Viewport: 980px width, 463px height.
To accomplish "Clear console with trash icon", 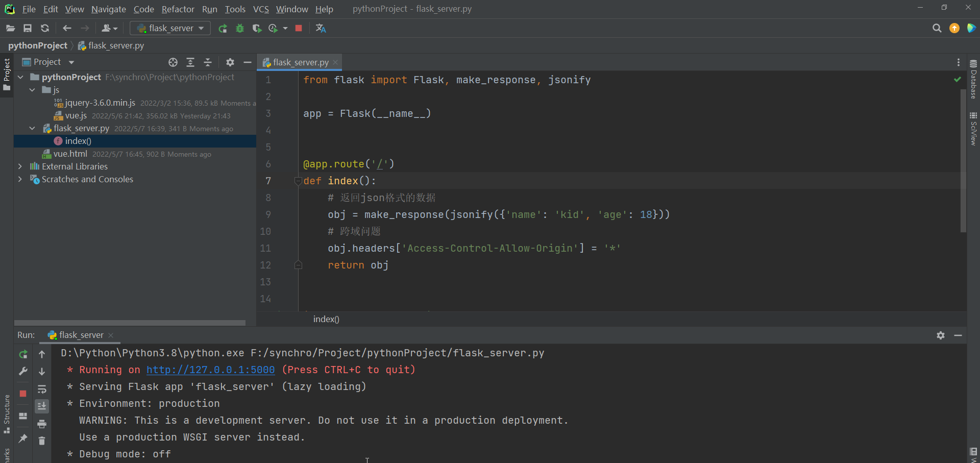I will pyautogui.click(x=42, y=441).
